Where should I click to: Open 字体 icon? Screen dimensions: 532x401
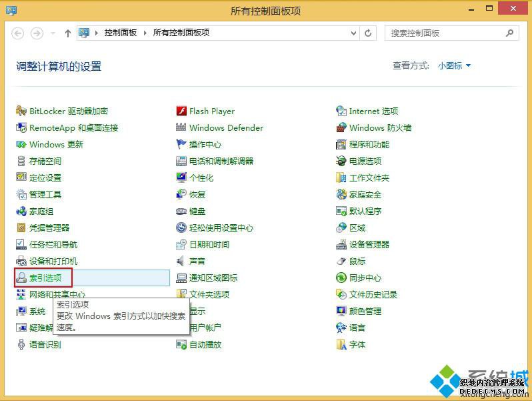click(341, 344)
